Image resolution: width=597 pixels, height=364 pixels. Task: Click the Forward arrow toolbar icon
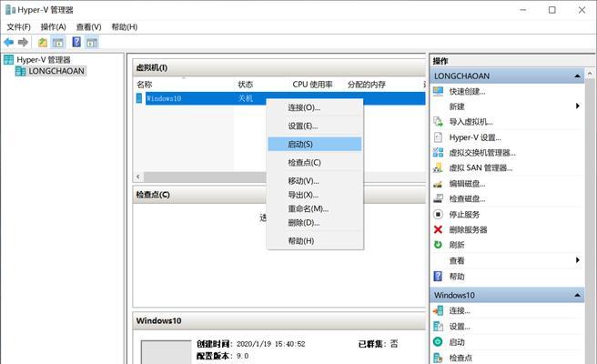point(23,42)
